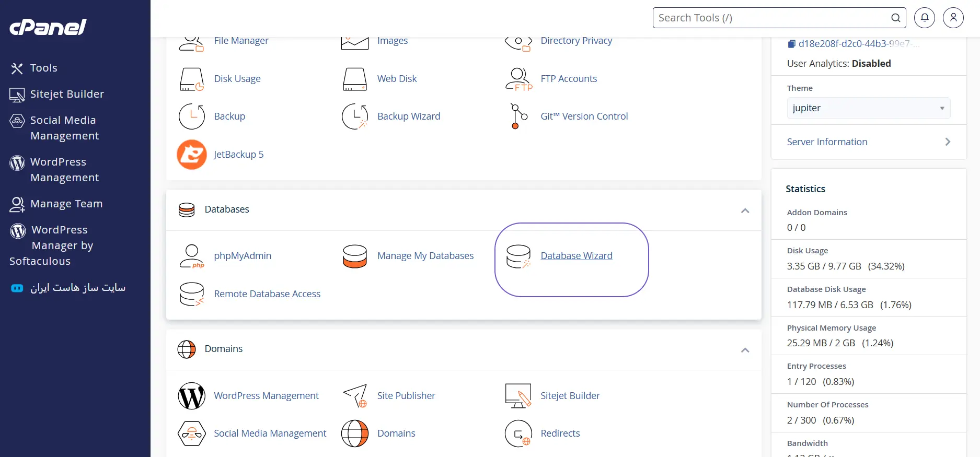Collapse the Databases section chevron
The image size is (980, 457).
(745, 210)
